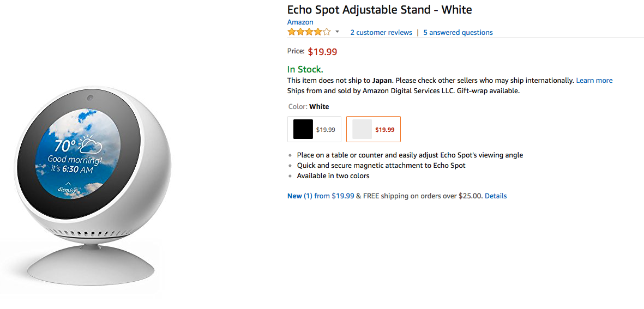Click the shipping Details link

[x=495, y=196]
